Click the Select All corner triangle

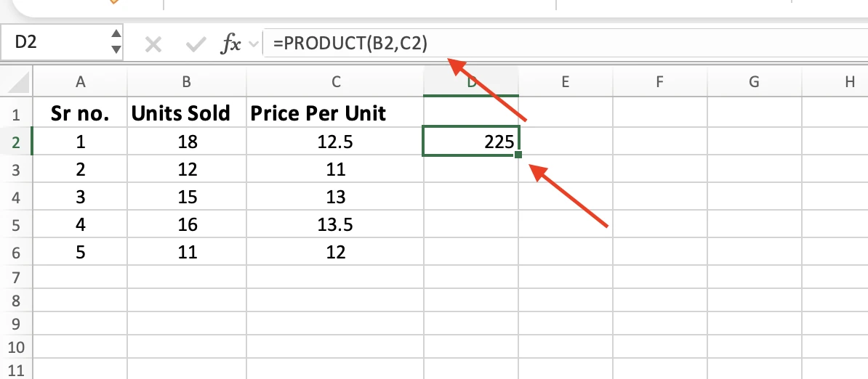pos(17,82)
